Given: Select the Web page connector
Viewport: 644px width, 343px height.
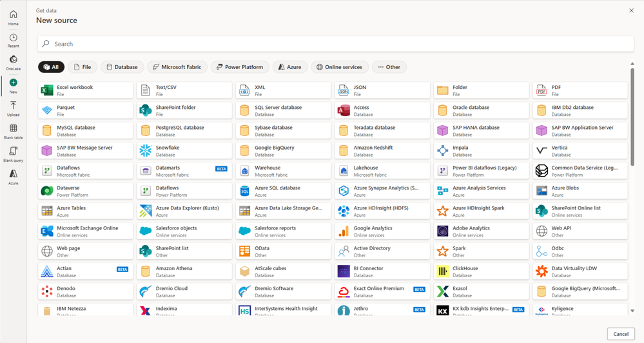Looking at the screenshot, I should [86, 251].
